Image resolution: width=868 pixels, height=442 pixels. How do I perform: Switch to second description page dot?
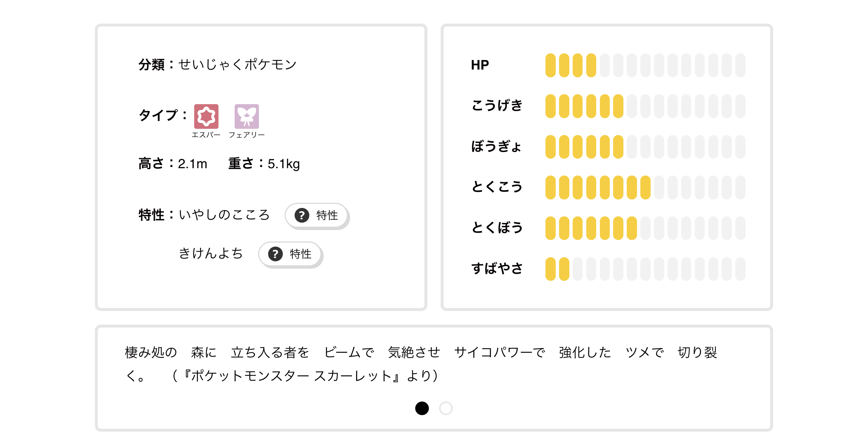pos(446,408)
